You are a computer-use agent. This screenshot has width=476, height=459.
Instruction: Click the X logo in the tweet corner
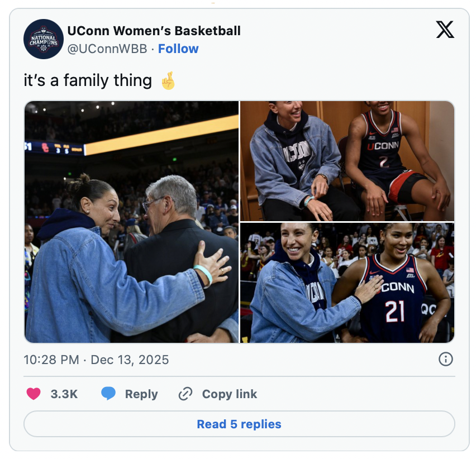[x=445, y=30]
